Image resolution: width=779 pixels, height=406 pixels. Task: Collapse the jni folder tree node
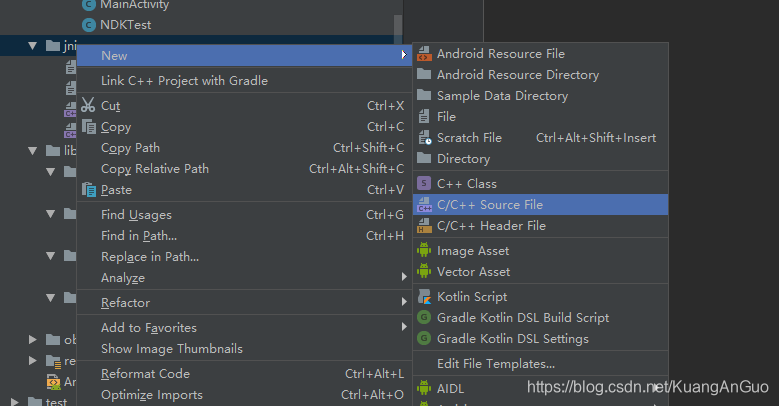[x=32, y=46]
